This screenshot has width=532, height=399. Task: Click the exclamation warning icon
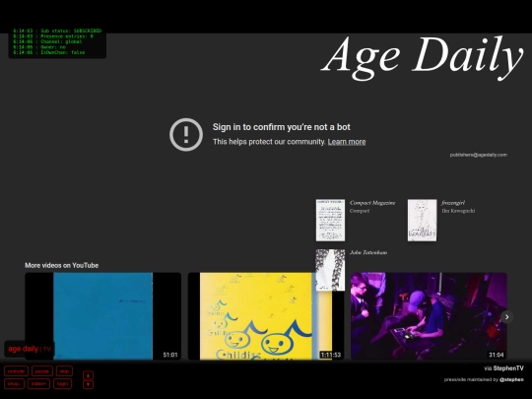pos(186,134)
